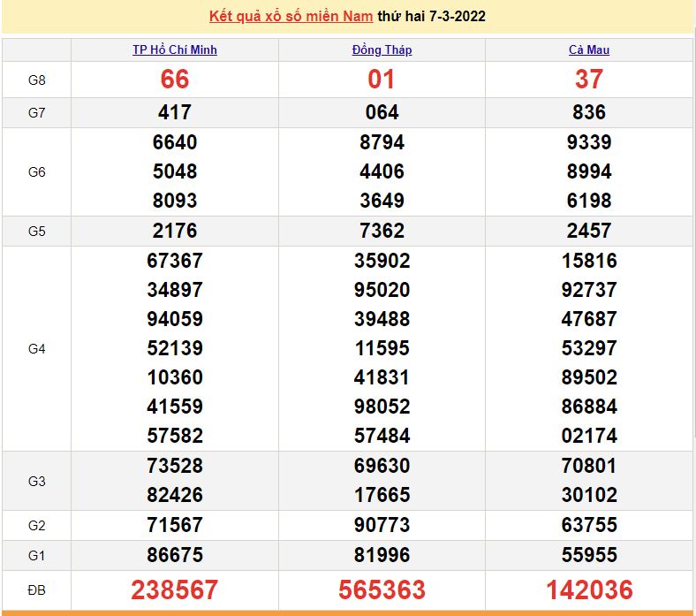Select G6 number 9339
Image resolution: width=696 pixels, height=616 pixels.
click(589, 142)
